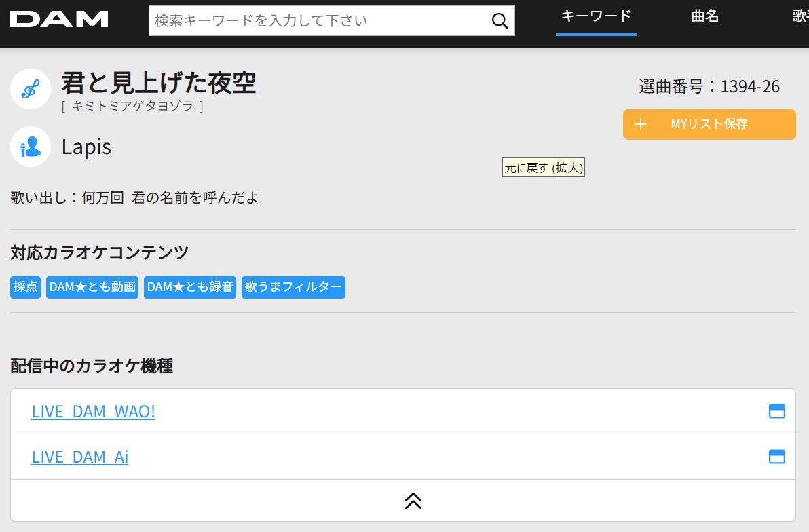The height and width of the screenshot is (532, 809).
Task: Switch to the キーワード search tab
Action: 595,16
